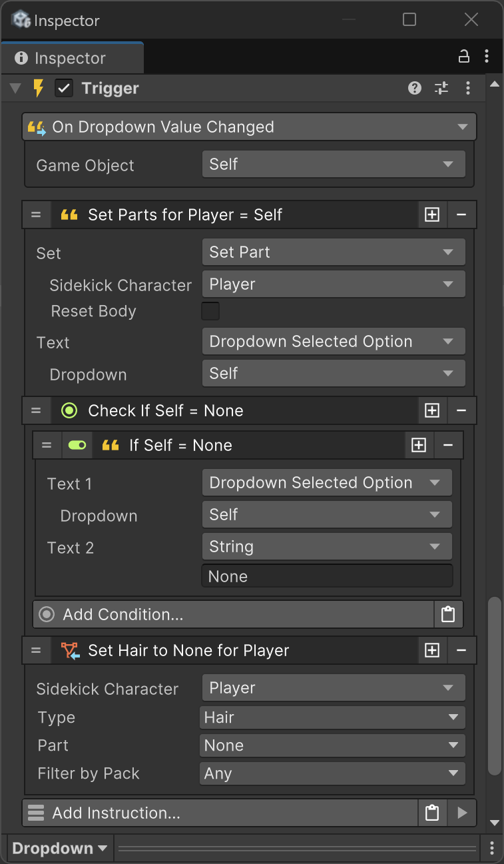This screenshot has width=504, height=864.
Task: Open the Inspector tab three-dot menu
Action: coord(487,57)
